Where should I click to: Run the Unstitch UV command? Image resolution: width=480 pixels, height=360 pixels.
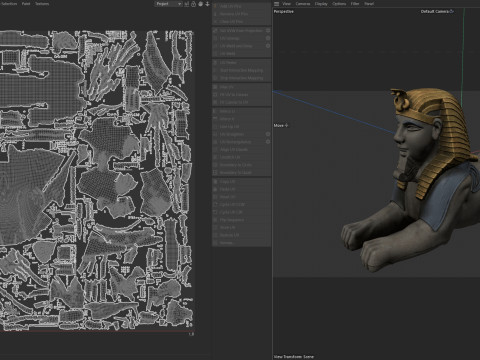(242, 157)
